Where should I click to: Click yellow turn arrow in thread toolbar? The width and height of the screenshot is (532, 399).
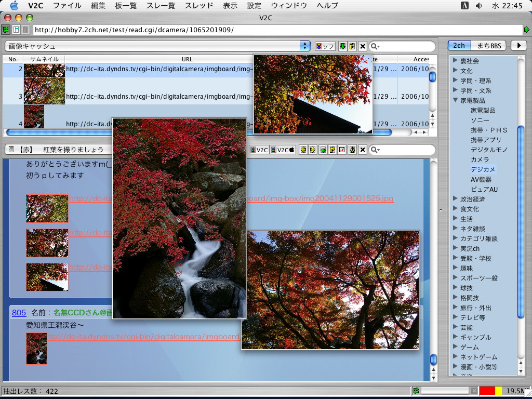point(332,150)
